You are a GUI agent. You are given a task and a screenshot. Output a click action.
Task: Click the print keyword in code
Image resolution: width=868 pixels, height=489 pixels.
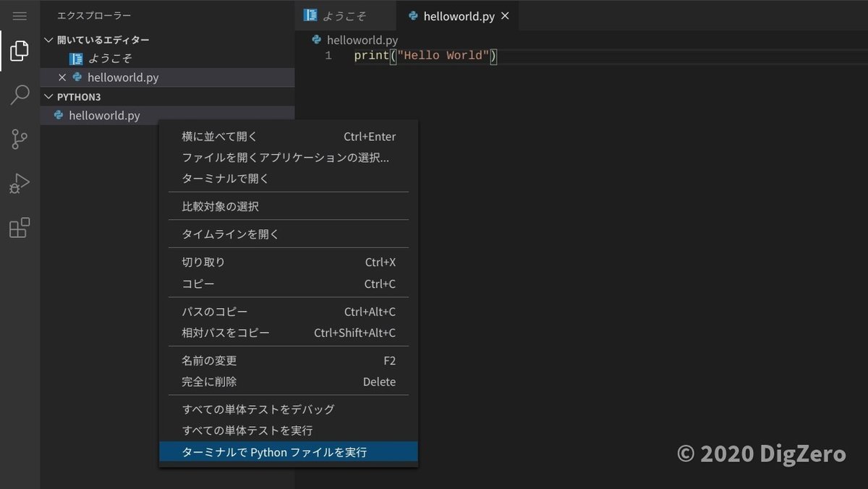coord(372,56)
